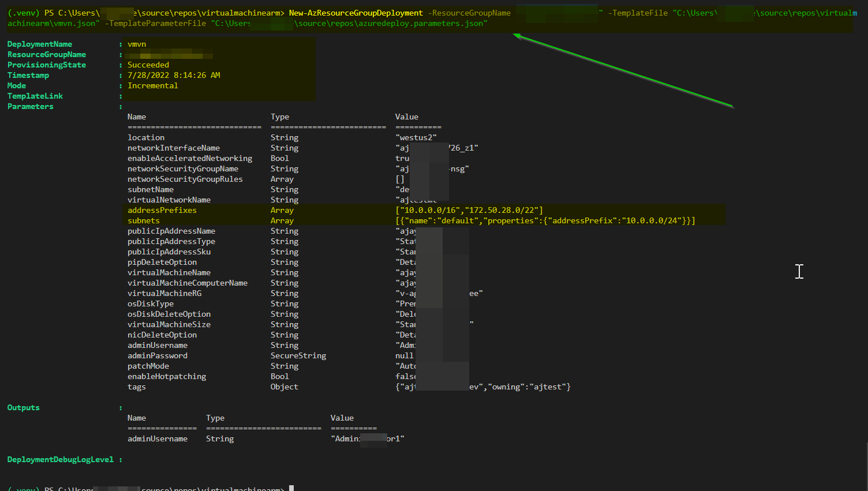This screenshot has height=491, width=868.
Task: Click the ResourceGroupName label
Action: [47, 55]
